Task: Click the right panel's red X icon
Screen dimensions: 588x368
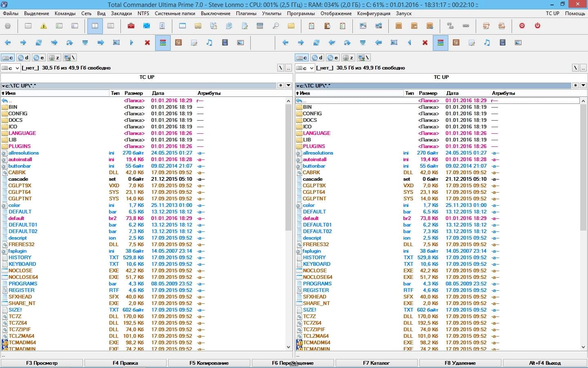Action: 425,43
